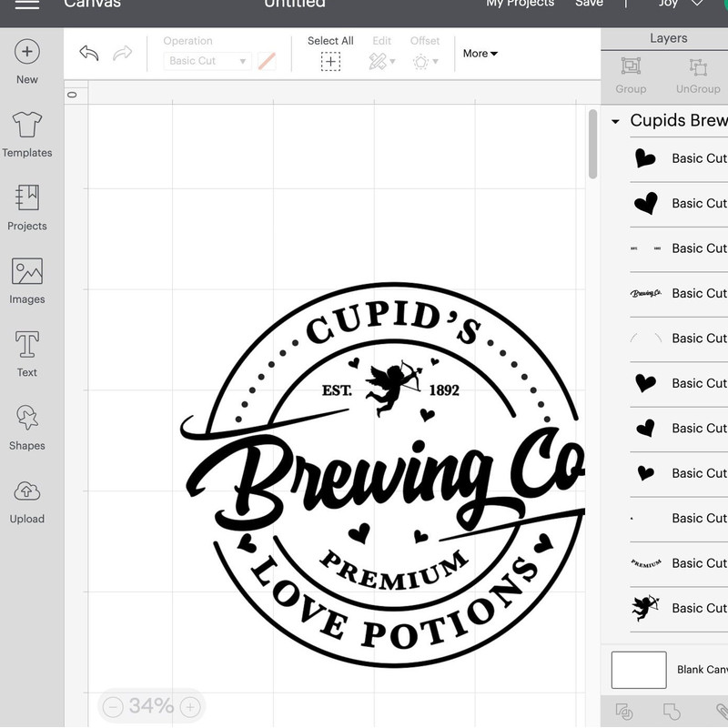728x728 pixels.
Task: UnGroup the selected layers
Action: coord(697,76)
